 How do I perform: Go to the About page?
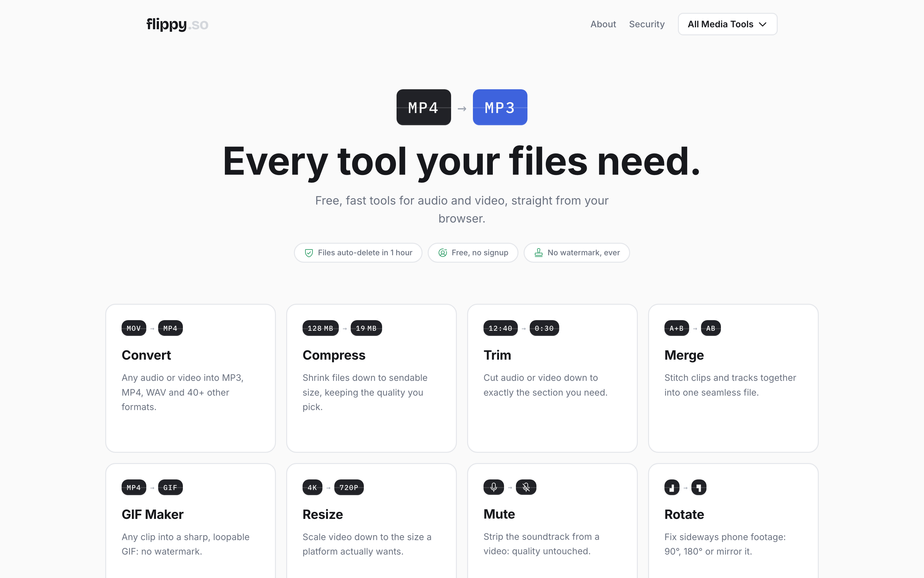(x=603, y=24)
